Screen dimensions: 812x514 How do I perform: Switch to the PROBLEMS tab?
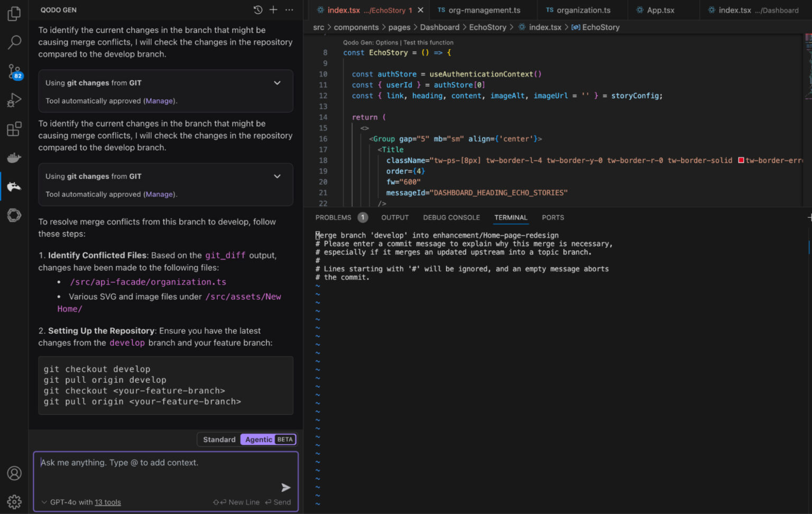333,217
